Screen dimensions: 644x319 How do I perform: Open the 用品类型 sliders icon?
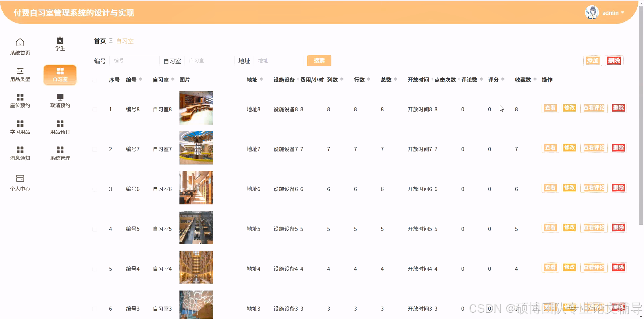(20, 71)
